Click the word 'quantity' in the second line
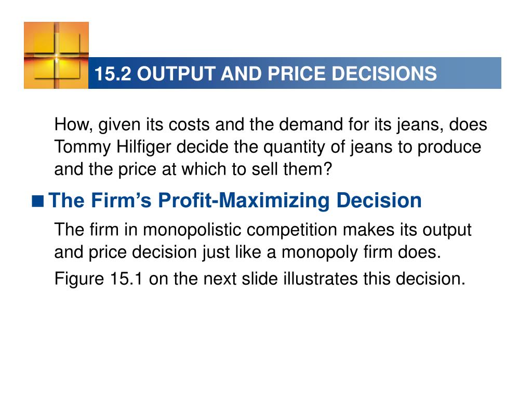The width and height of the screenshot is (532, 399). [294, 148]
